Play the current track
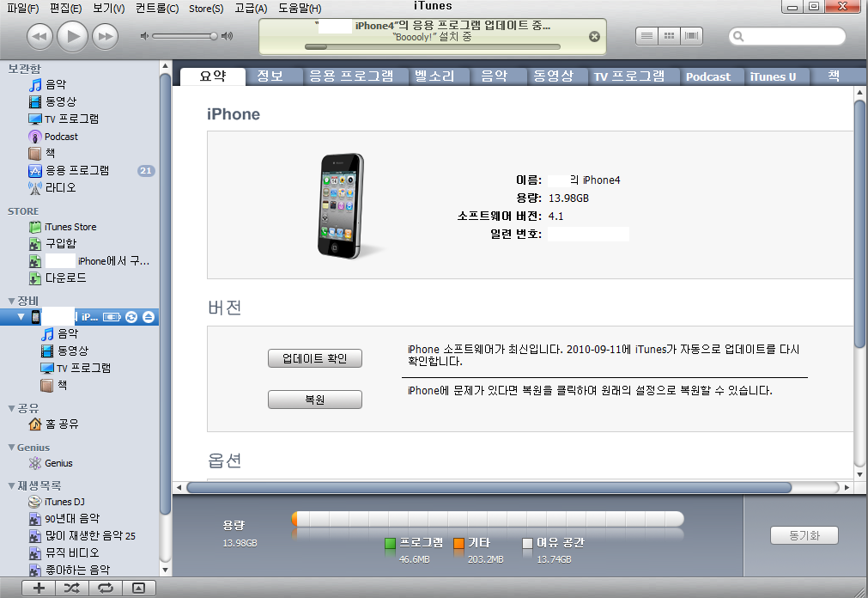This screenshot has width=868, height=598. tap(72, 37)
